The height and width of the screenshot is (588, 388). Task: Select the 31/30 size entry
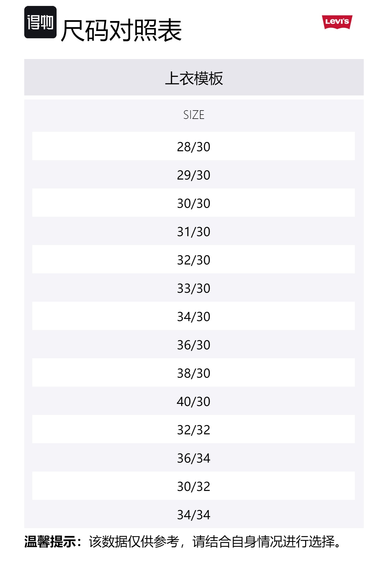pyautogui.click(x=193, y=231)
